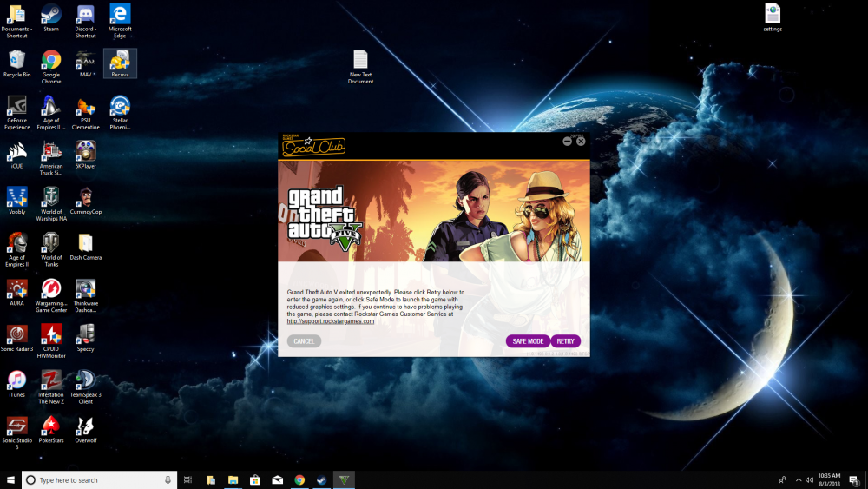Open Microsoft Store on the taskbar

coord(255,480)
